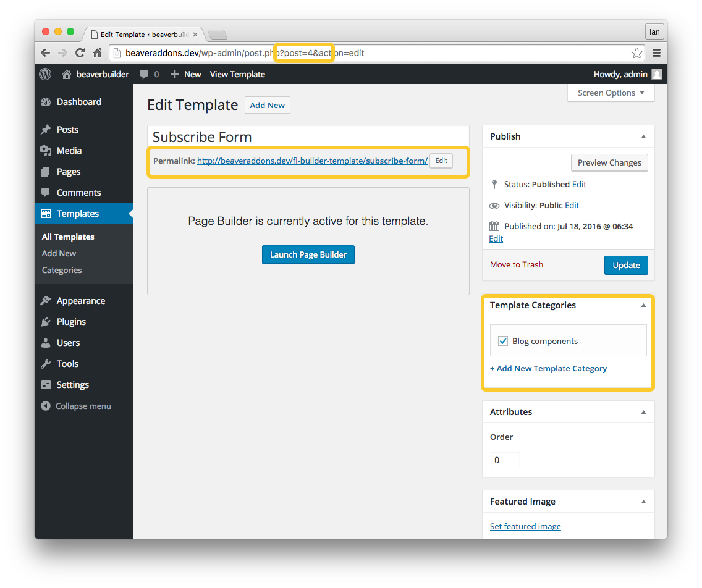The width and height of the screenshot is (702, 588).
Task: Click Add New button beside Edit Template
Action: click(268, 105)
